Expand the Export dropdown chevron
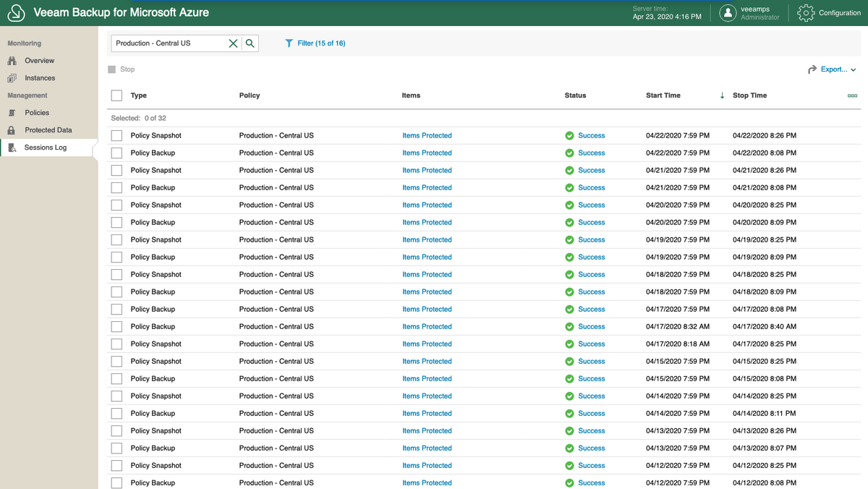 pyautogui.click(x=854, y=70)
